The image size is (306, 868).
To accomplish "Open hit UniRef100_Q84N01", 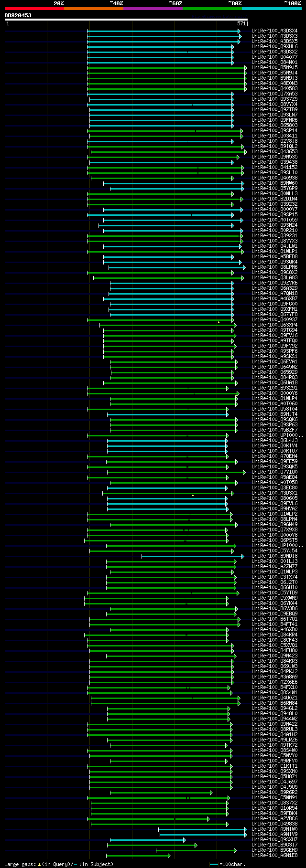I will [274, 63].
